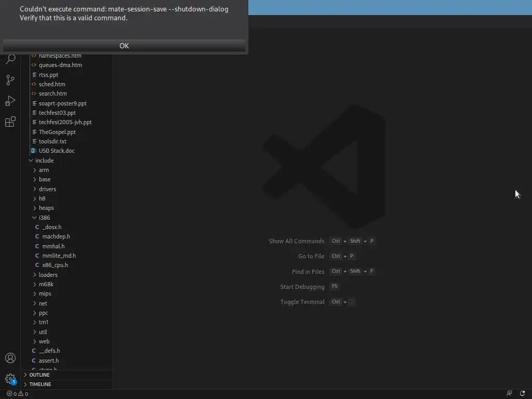Open the techfest03.ppt file
Image resolution: width=532 pixels, height=399 pixels.
pos(67,113)
